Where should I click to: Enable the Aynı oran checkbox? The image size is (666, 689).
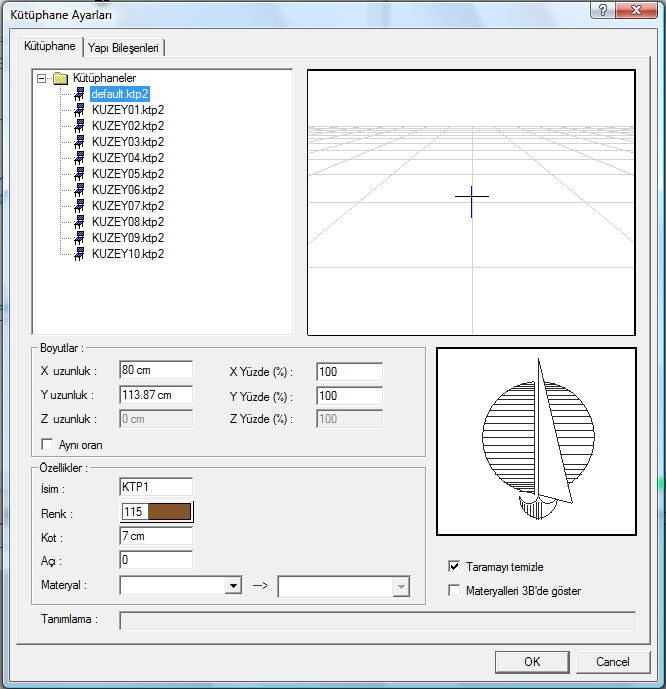(x=47, y=444)
